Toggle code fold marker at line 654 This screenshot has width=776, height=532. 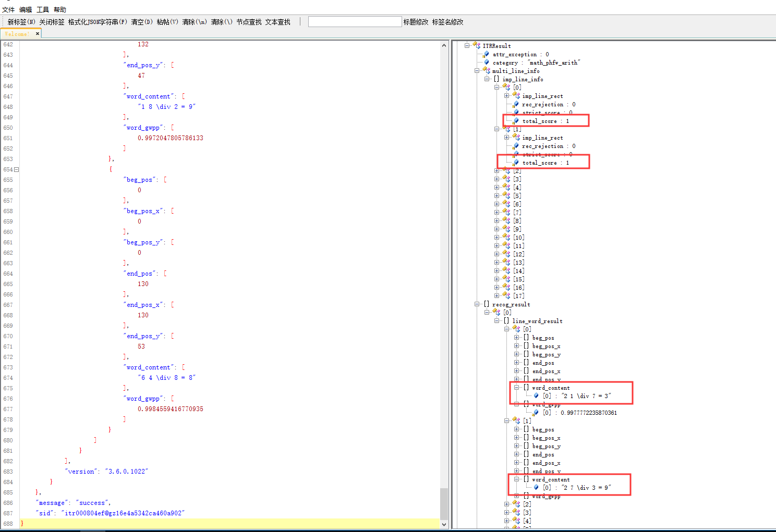17,169
